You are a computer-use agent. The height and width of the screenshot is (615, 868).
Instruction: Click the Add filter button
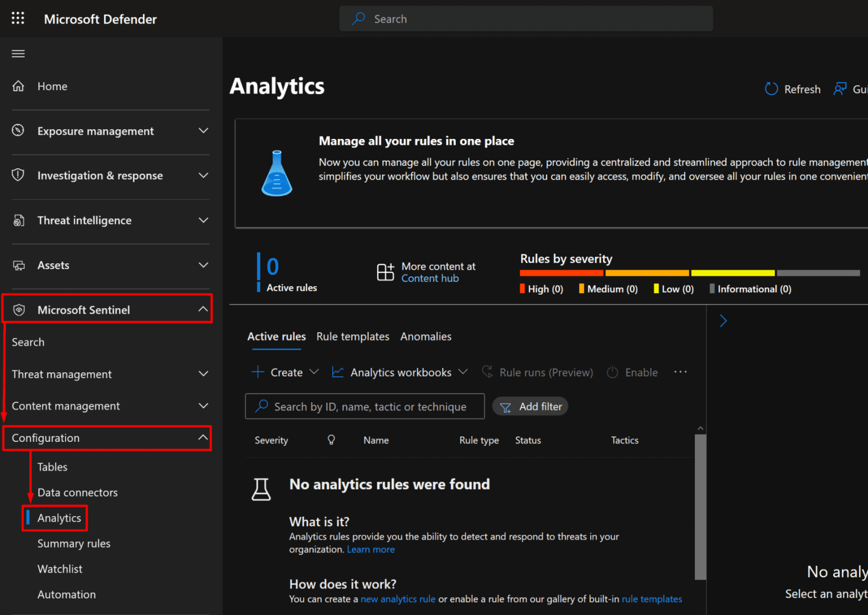click(530, 407)
